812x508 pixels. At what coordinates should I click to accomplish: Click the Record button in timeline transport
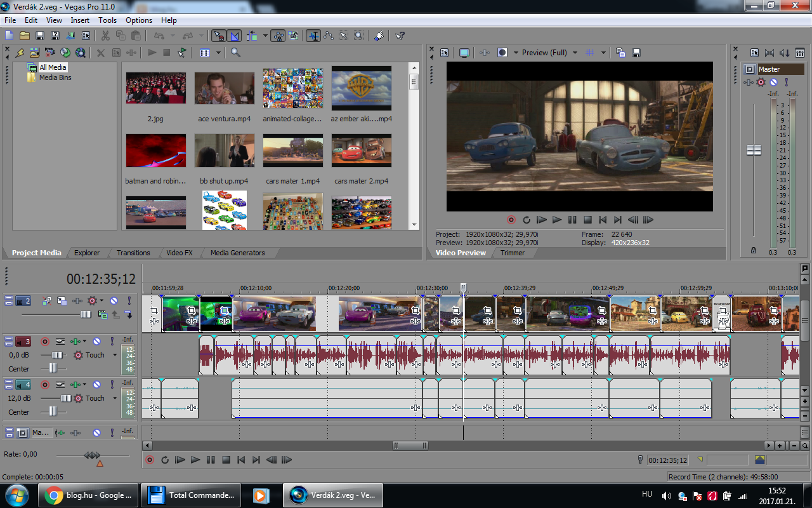tap(150, 460)
